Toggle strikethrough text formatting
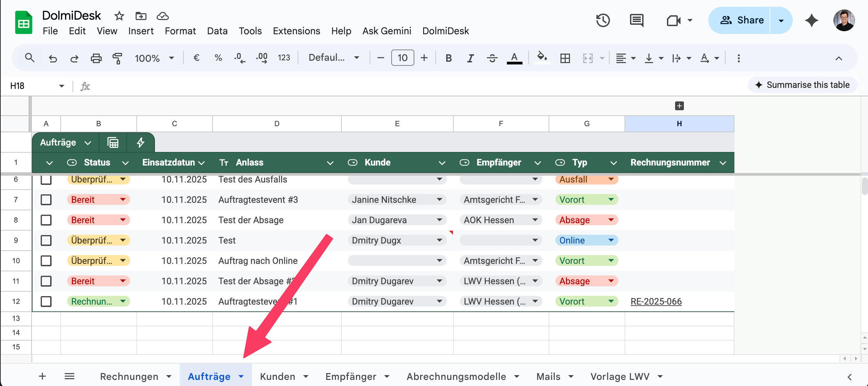868x386 pixels. pyautogui.click(x=492, y=58)
